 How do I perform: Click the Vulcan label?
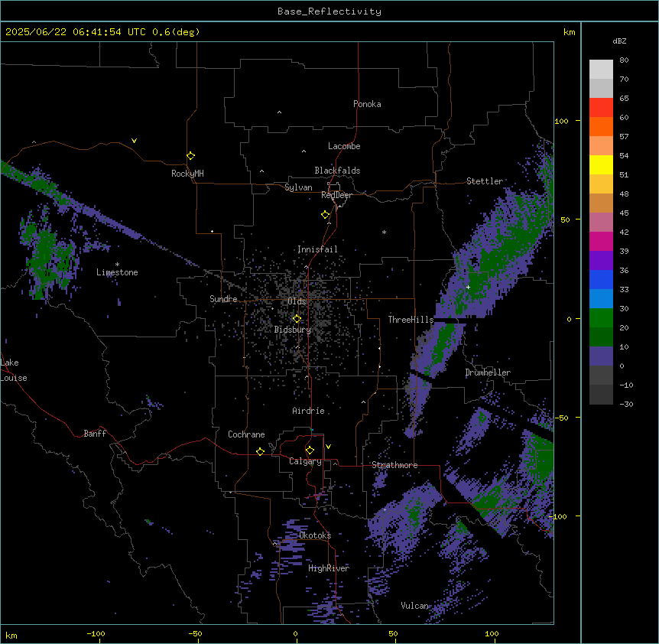pos(414,606)
